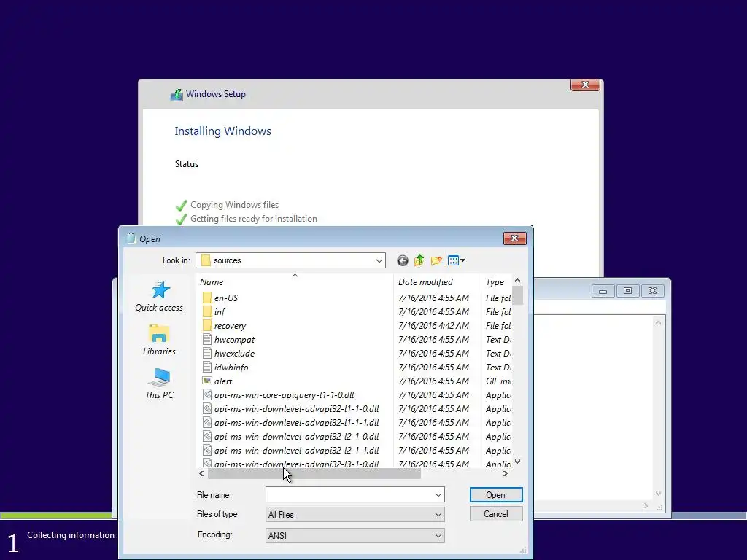Maximize the background Notepad window
The height and width of the screenshot is (560, 747).
coord(627,291)
